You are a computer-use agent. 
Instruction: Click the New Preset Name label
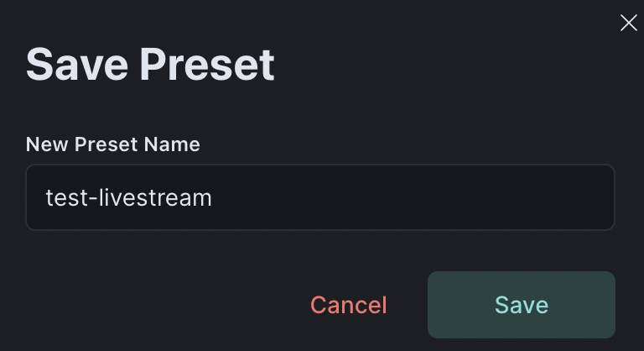click(113, 144)
